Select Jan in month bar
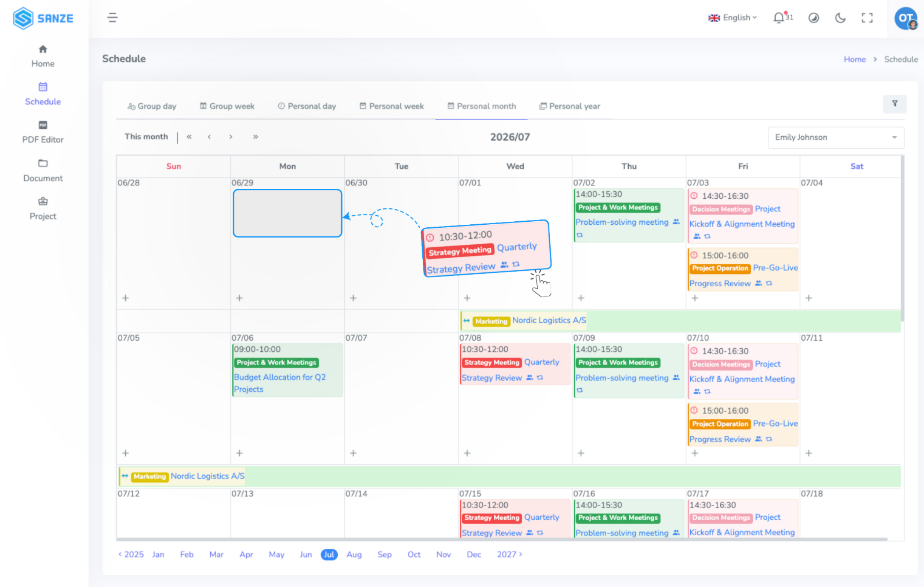The image size is (924, 587). 158,554
